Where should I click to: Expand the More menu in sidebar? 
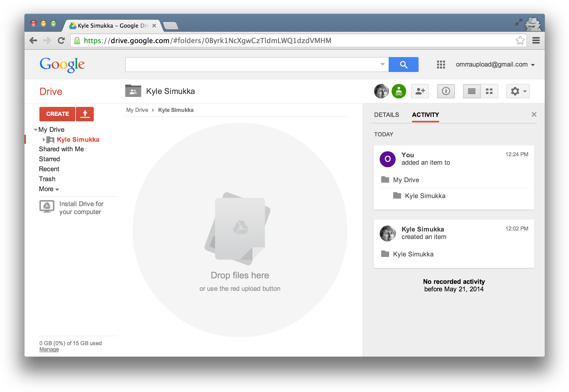coord(49,189)
